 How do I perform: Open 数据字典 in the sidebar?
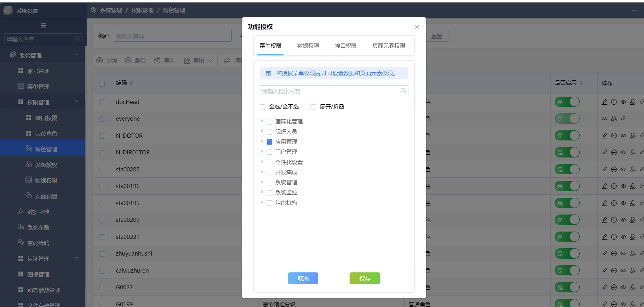coord(42,212)
